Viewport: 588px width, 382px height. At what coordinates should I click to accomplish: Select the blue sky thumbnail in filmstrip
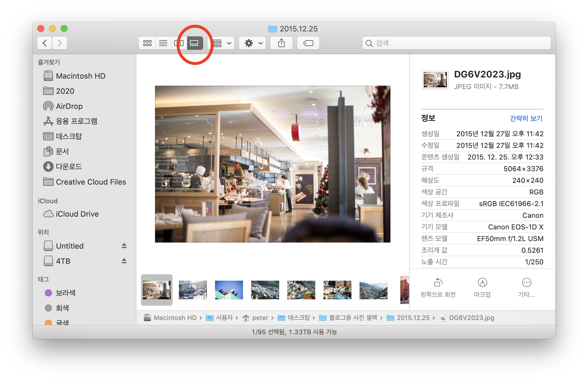(x=229, y=290)
